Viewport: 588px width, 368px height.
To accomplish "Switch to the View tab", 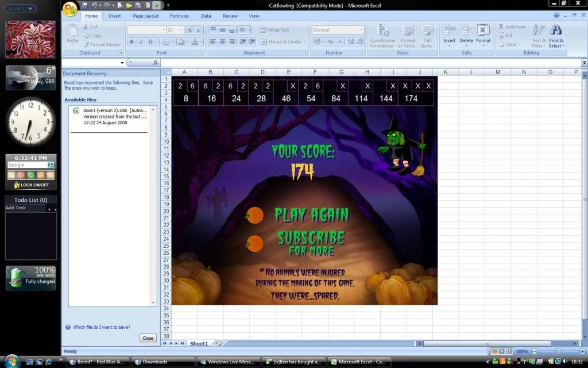I will tap(254, 16).
